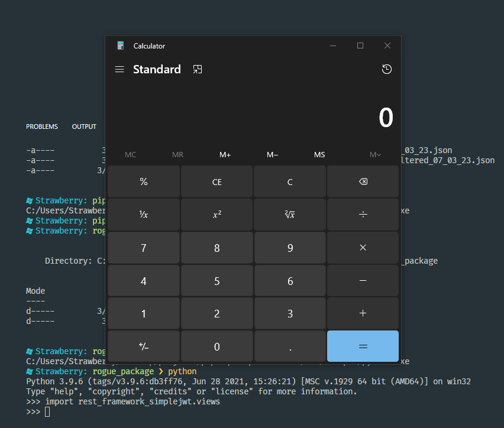This screenshot has width=504, height=428.
Task: Click the x squared key
Action: (217, 214)
